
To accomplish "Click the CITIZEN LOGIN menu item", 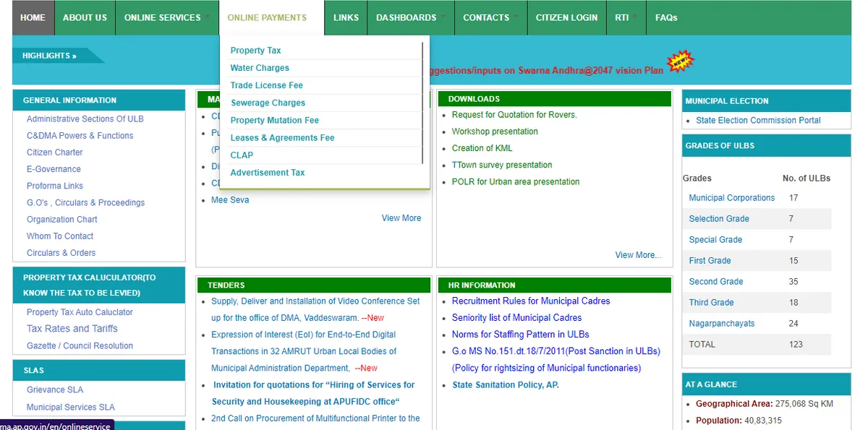I will pos(566,18).
